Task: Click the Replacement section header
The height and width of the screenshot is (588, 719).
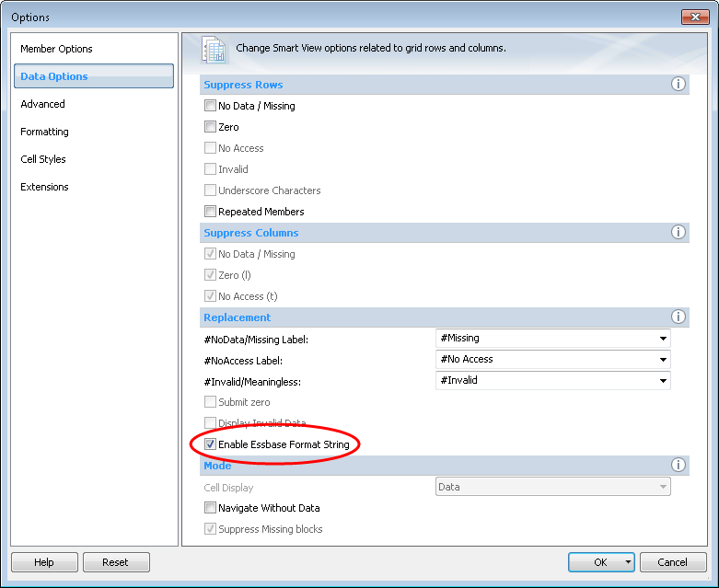Action: pyautogui.click(x=238, y=317)
